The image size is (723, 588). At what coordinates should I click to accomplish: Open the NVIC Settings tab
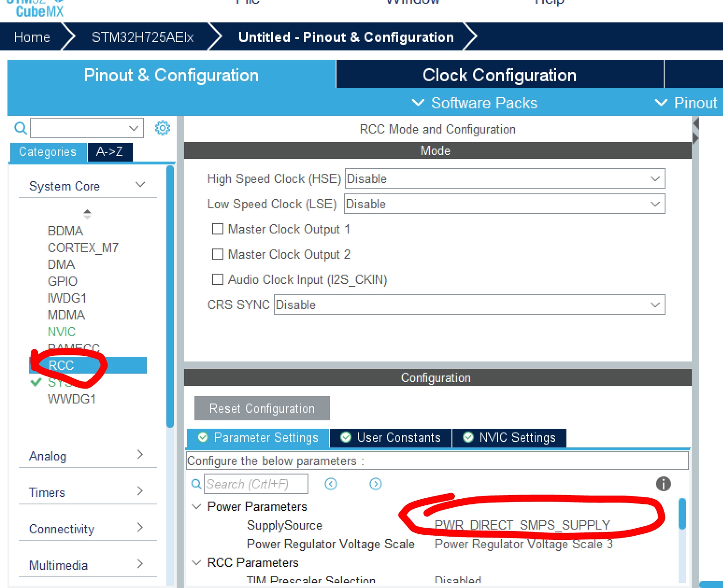coord(509,438)
